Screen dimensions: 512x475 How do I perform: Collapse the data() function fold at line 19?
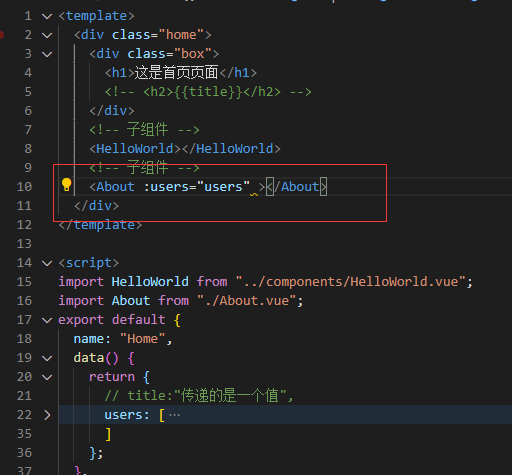pos(47,358)
